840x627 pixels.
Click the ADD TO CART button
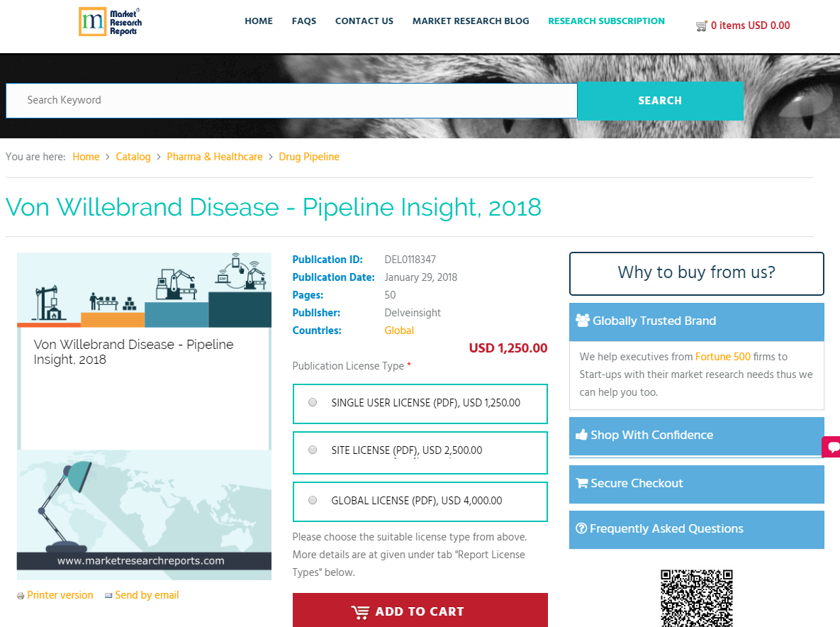[420, 611]
